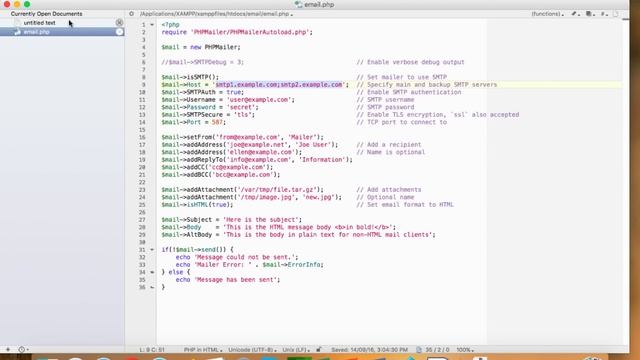Toggle the document lock icon
The height and width of the screenshot is (360, 640).
319,350
